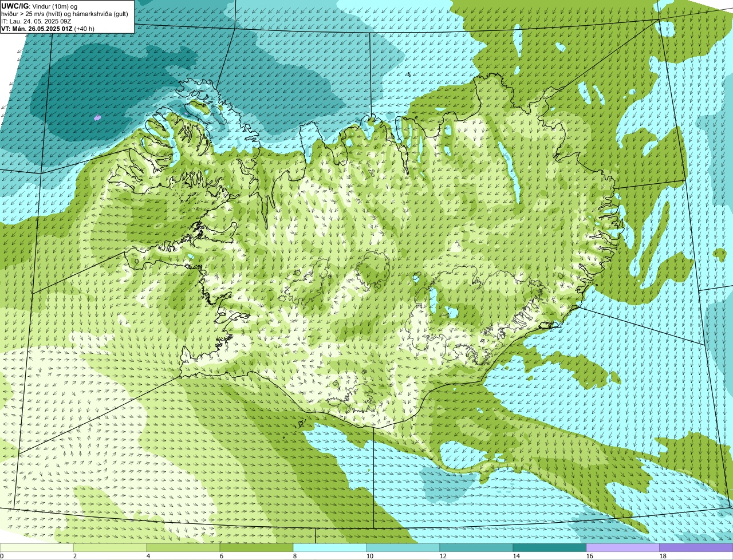Pick the 12–14 m/s teal legend swatch
Viewport: 733px width, 560px height.
(476, 547)
